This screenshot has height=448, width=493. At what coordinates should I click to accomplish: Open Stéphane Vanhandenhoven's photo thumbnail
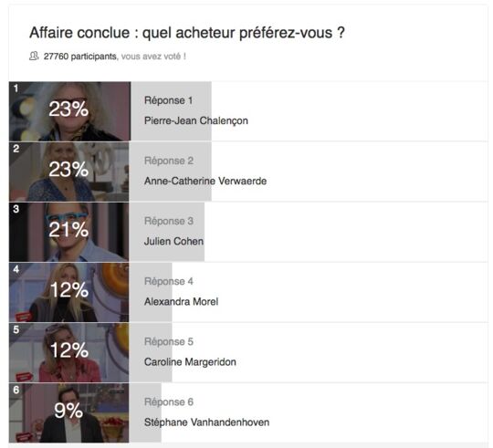(x=68, y=412)
